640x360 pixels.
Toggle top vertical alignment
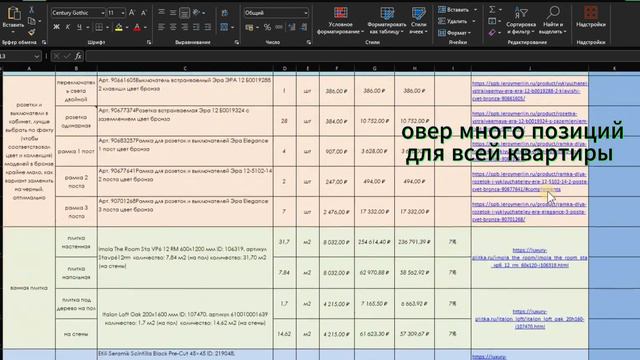[x=162, y=13]
